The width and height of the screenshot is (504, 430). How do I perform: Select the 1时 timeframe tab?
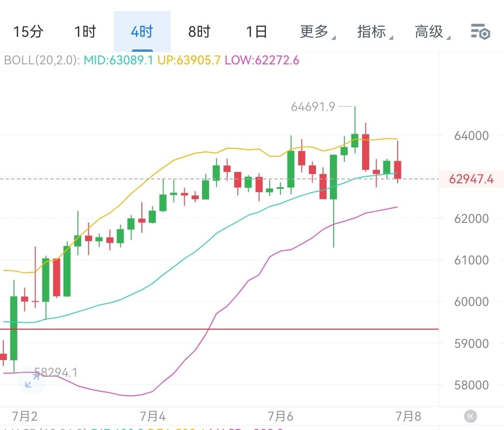pos(85,31)
